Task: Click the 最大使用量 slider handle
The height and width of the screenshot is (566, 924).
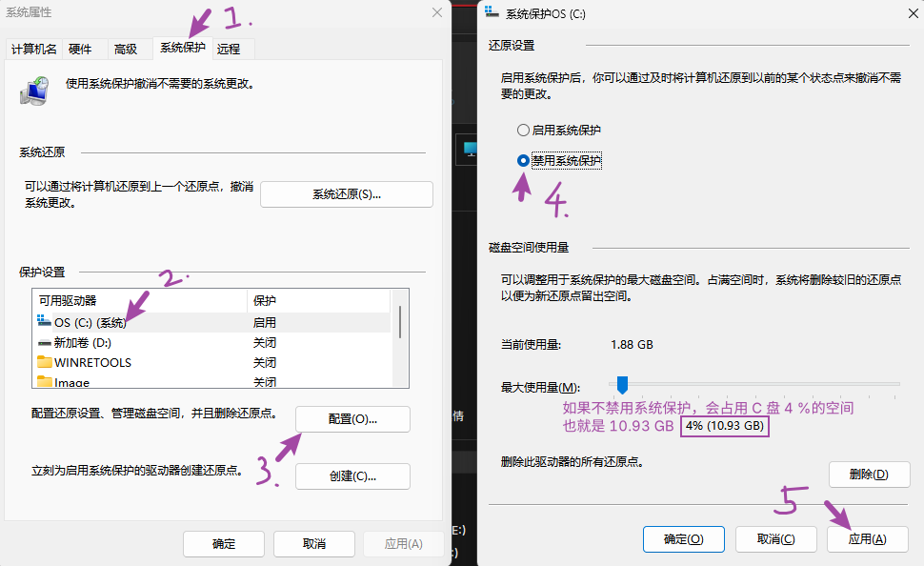Action: (622, 385)
